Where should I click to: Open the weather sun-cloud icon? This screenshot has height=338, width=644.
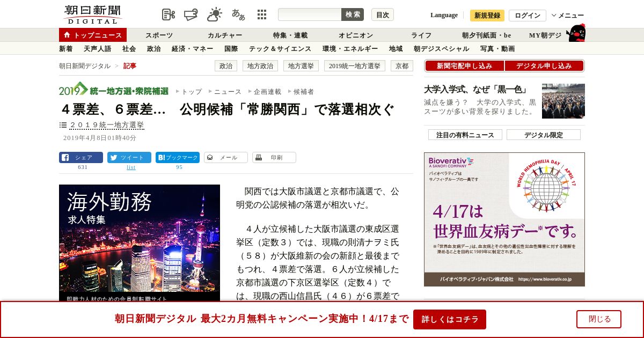[x=215, y=14]
